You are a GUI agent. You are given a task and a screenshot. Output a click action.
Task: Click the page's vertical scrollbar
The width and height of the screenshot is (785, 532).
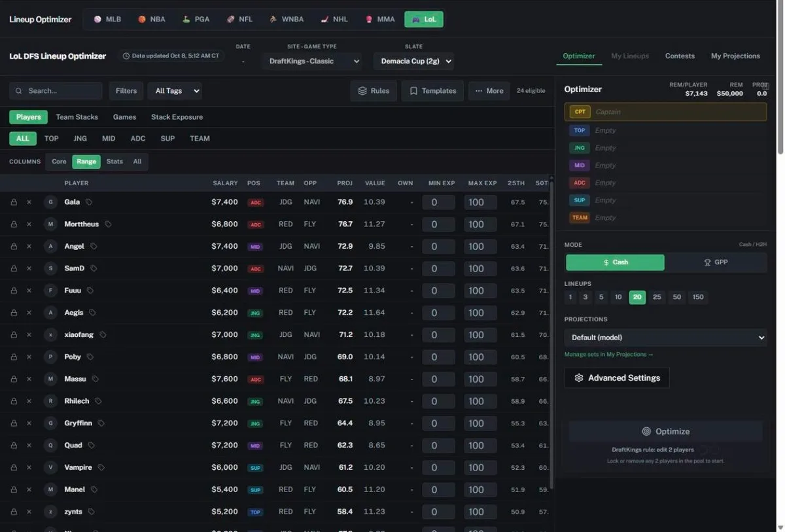tap(780, 79)
